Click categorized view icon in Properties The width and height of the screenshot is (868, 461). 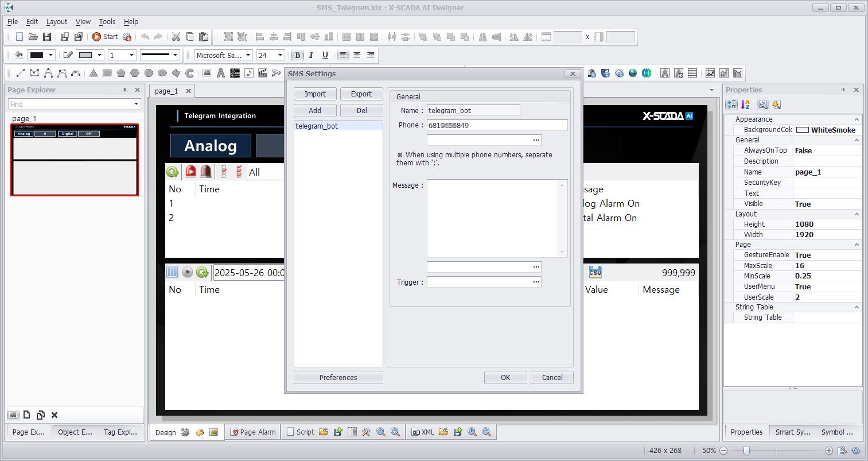pyautogui.click(x=731, y=104)
